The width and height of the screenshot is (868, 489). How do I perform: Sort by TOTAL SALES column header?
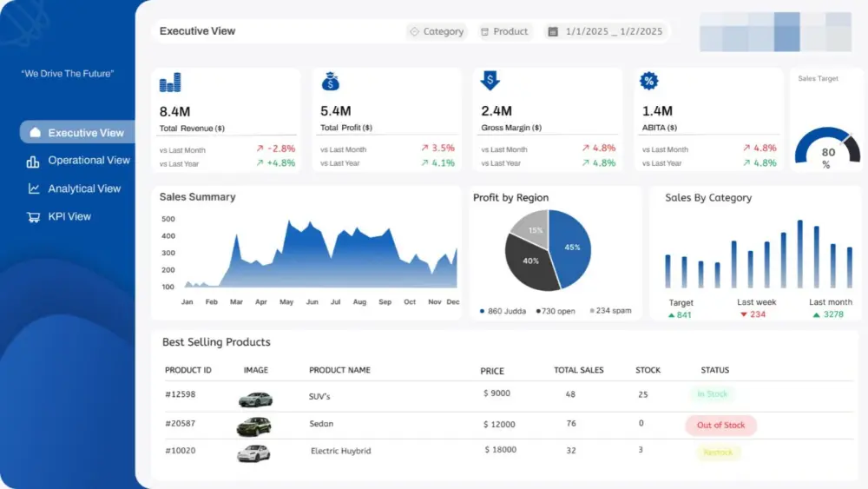click(x=578, y=370)
